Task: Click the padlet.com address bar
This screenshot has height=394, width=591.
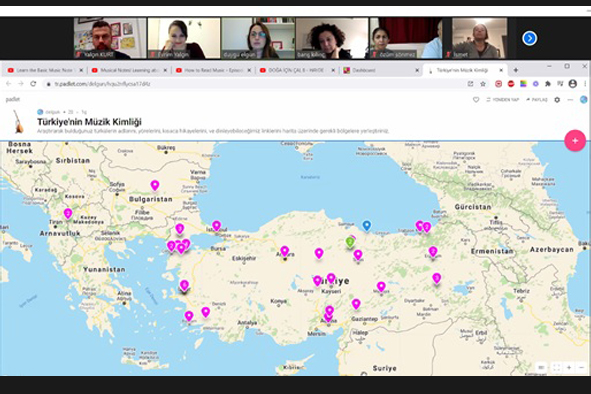Action: (256, 84)
